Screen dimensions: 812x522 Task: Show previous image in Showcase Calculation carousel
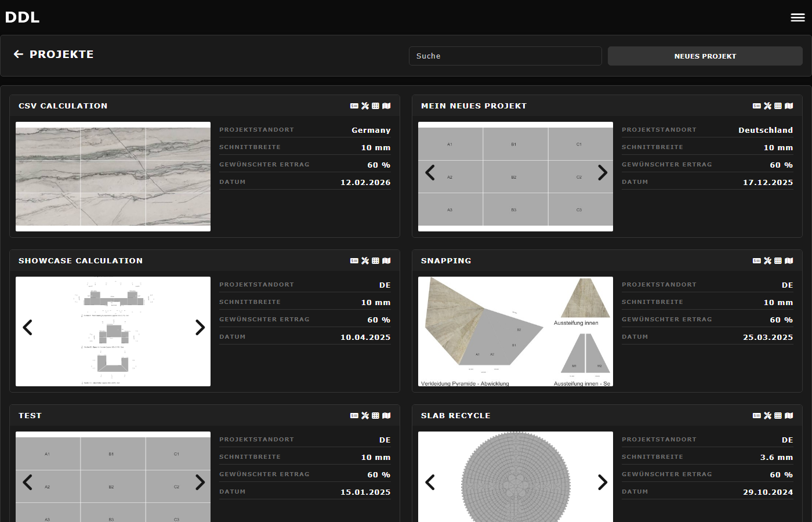(27, 327)
